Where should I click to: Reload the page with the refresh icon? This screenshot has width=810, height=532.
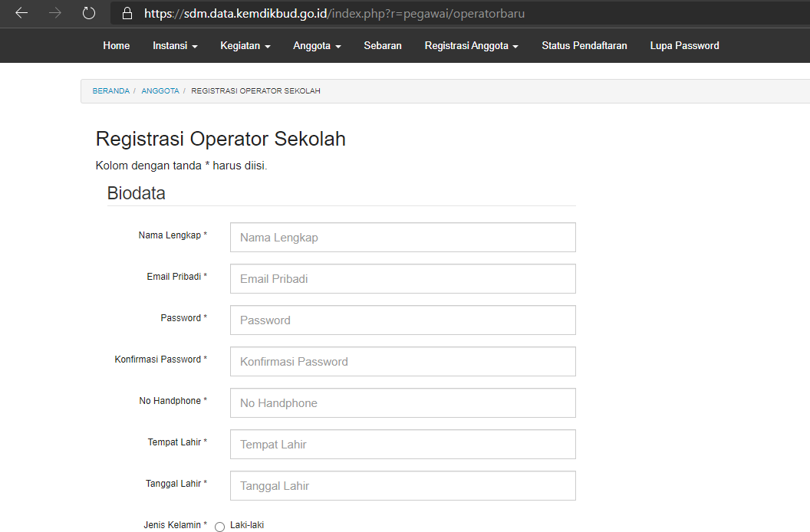click(88, 13)
